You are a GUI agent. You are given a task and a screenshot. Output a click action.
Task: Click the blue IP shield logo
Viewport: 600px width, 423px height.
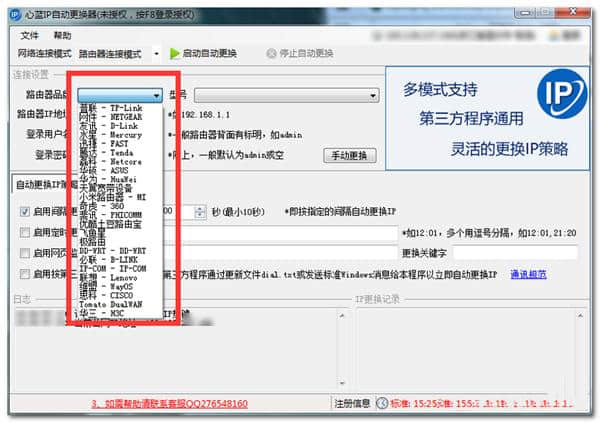561,93
